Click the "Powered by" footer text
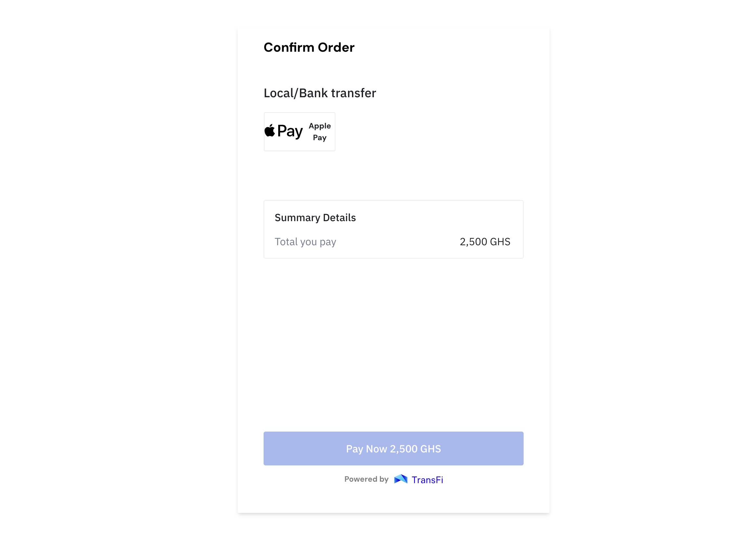 click(x=366, y=479)
